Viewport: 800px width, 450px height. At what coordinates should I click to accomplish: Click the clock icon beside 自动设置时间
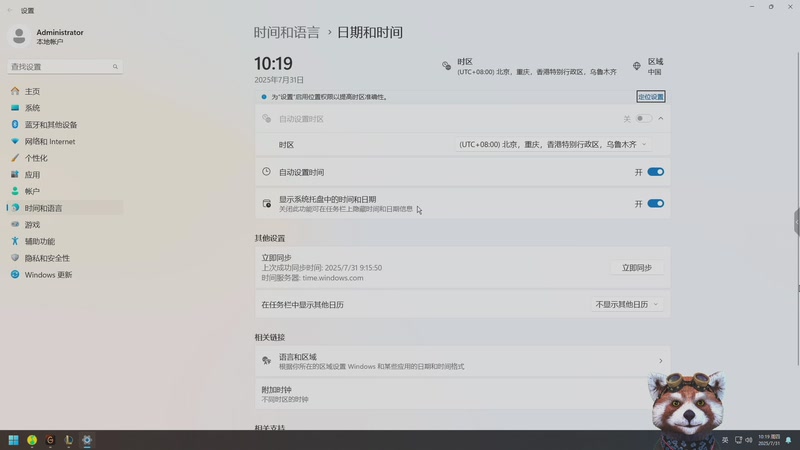click(266, 172)
